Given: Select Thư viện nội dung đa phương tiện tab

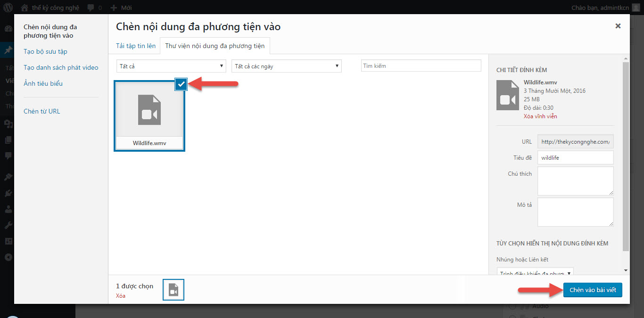Looking at the screenshot, I should click(215, 46).
